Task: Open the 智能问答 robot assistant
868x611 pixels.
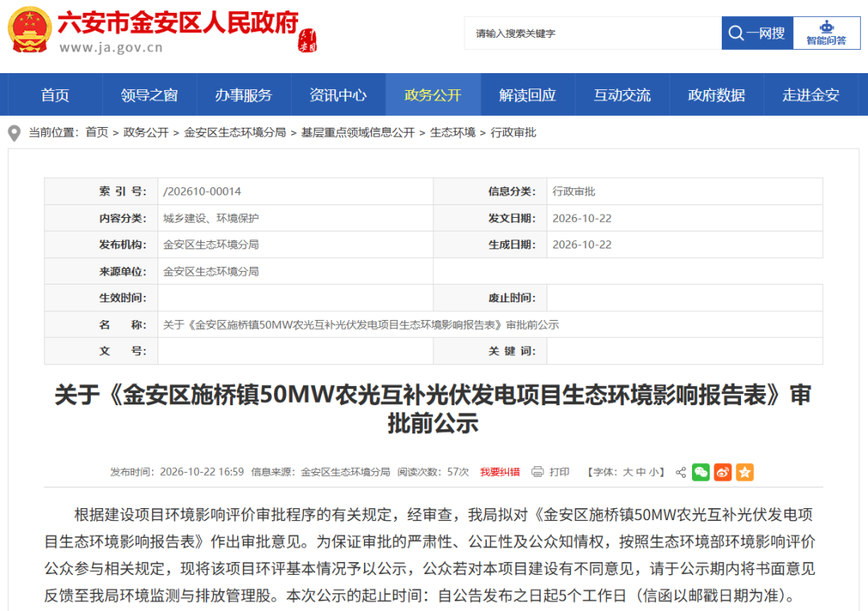Action: coord(826,33)
